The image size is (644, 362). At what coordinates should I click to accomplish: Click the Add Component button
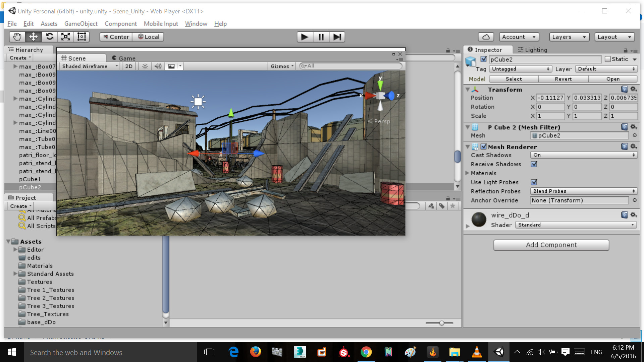coord(551,245)
